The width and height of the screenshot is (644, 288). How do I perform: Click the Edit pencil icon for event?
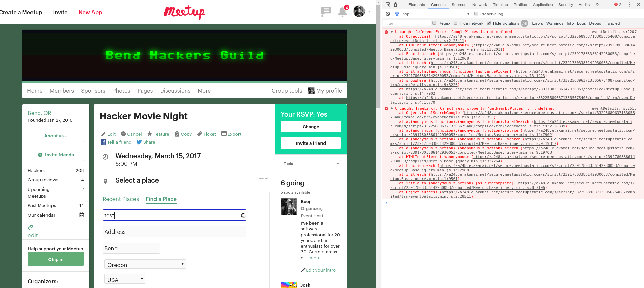click(x=103, y=134)
